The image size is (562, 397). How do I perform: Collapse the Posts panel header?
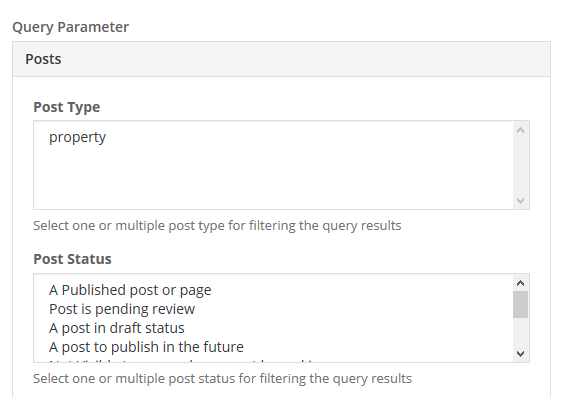pyautogui.click(x=281, y=59)
